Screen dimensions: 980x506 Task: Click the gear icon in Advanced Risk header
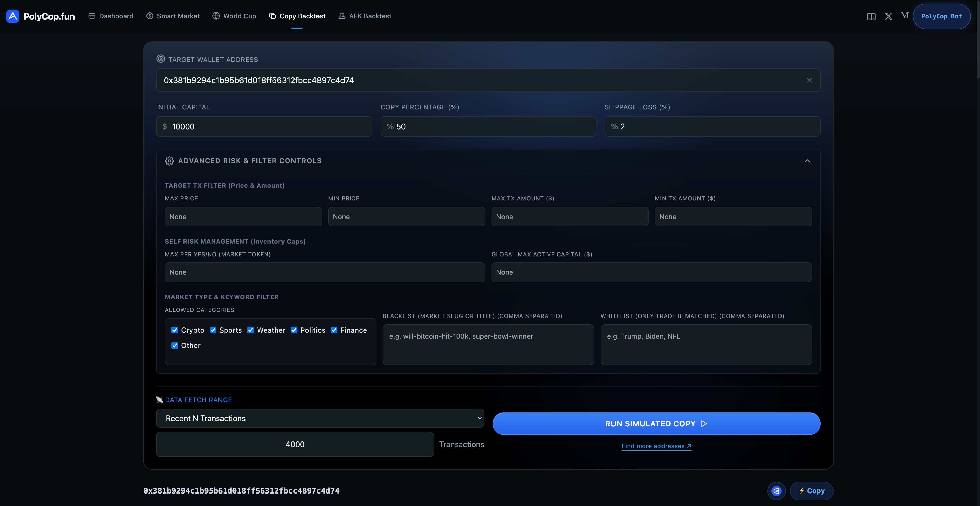(x=169, y=161)
